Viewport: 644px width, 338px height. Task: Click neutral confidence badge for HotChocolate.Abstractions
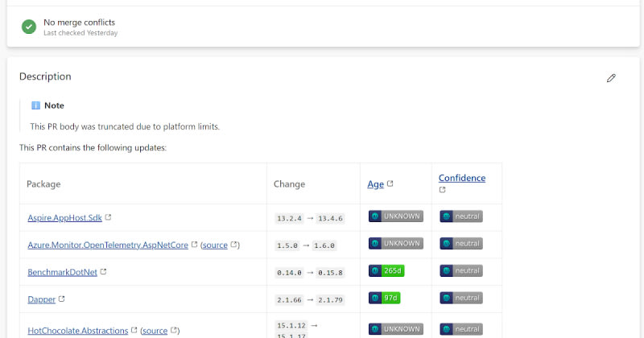tap(461, 329)
